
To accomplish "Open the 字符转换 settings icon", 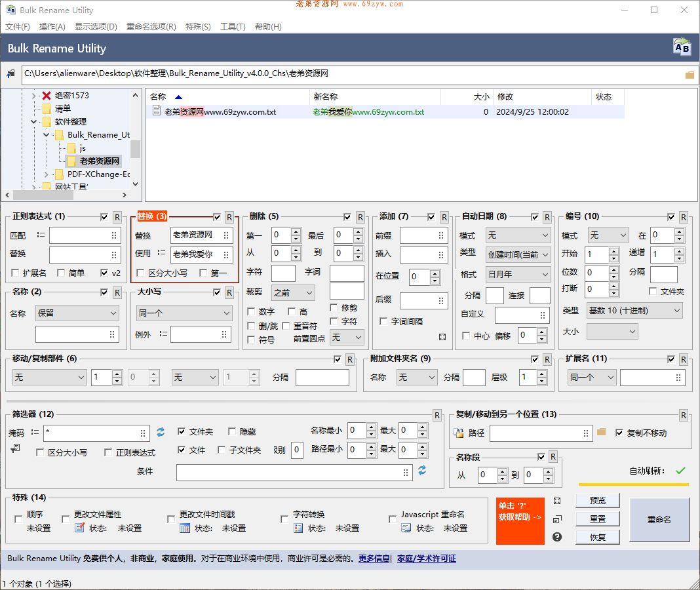I will click(298, 528).
